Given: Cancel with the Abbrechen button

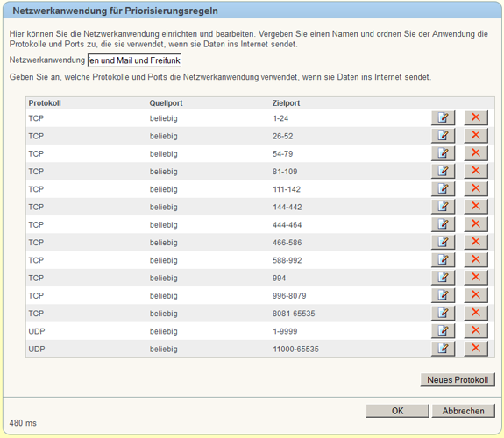Looking at the screenshot, I should coord(463,411).
